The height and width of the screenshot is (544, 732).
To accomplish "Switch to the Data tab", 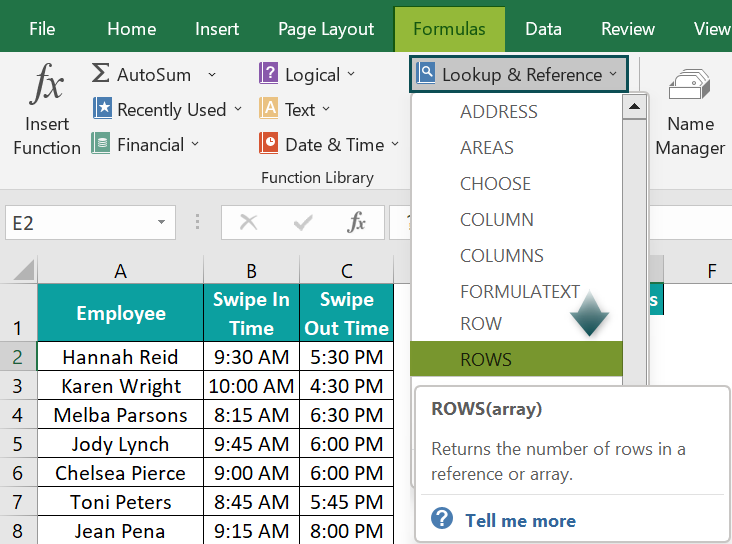I will pyautogui.click(x=543, y=29).
